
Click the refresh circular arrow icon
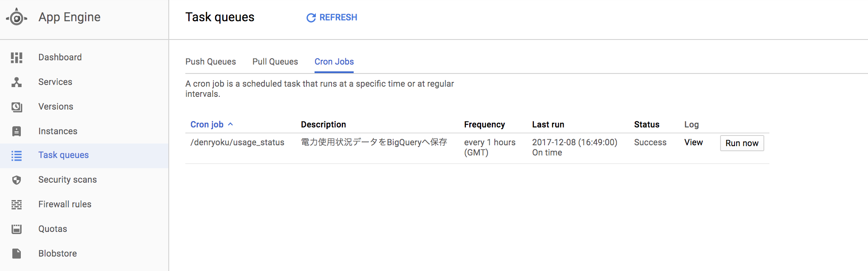pos(311,17)
